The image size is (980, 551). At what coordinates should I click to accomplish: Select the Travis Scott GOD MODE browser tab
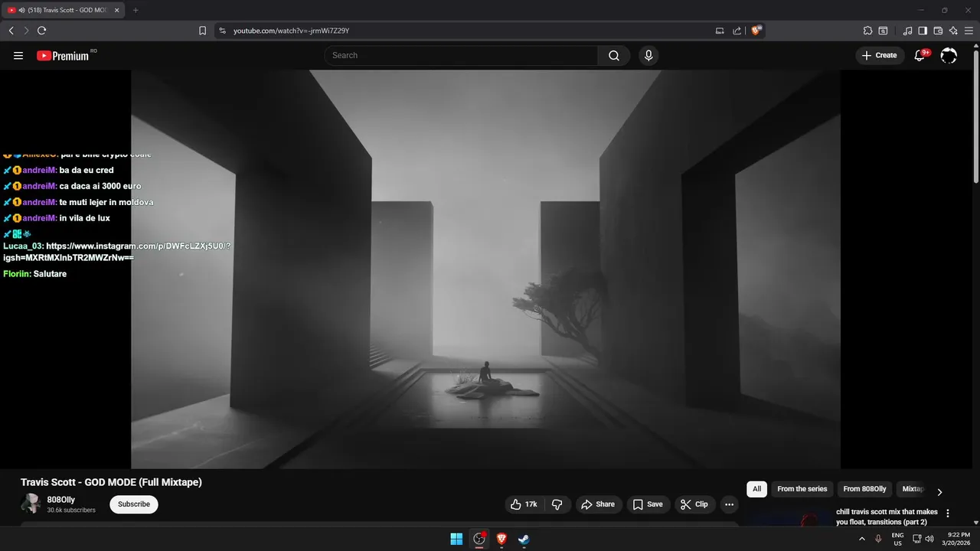coord(63,10)
